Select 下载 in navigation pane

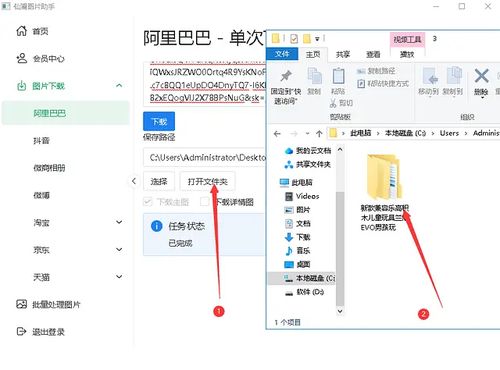[x=297, y=237]
